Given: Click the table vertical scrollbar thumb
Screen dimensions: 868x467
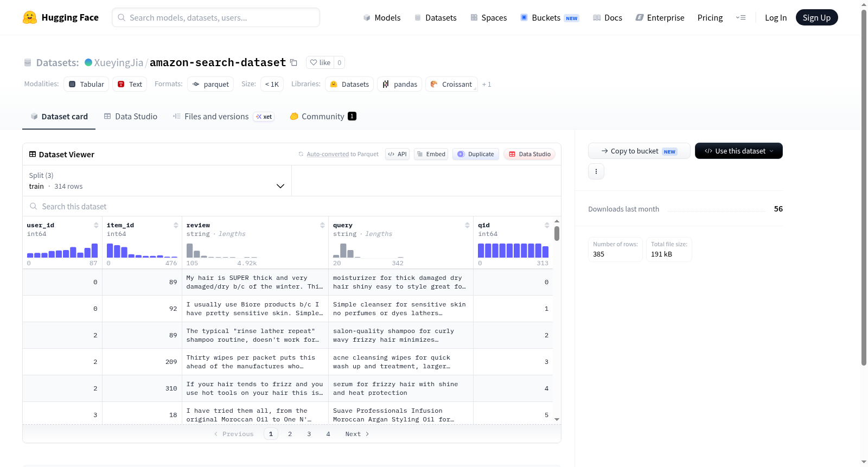Looking at the screenshot, I should [x=557, y=234].
